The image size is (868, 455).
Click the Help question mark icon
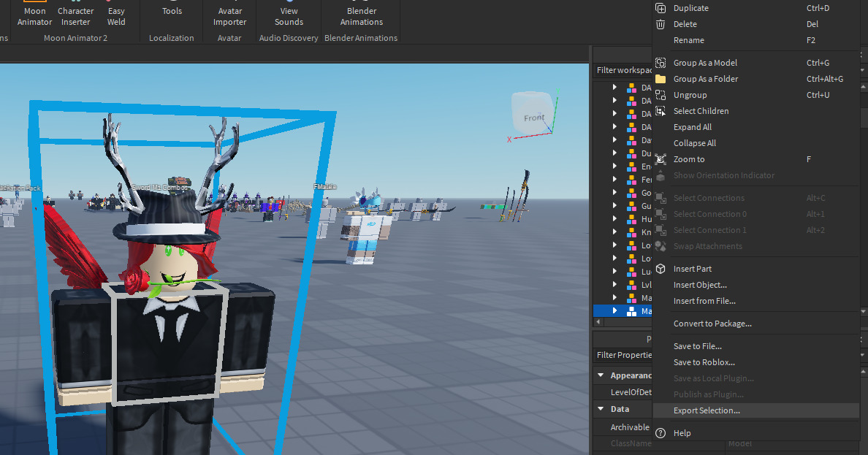tap(660, 433)
